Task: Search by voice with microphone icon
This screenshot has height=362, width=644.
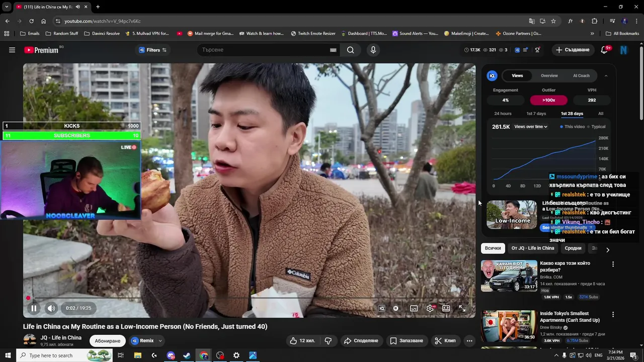Action: coord(373,50)
